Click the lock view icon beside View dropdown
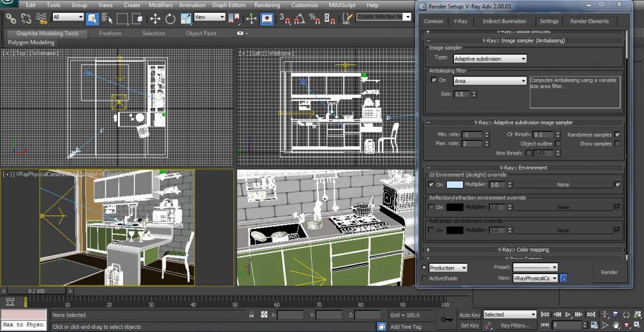This screenshot has width=644, height=332. pos(563,278)
